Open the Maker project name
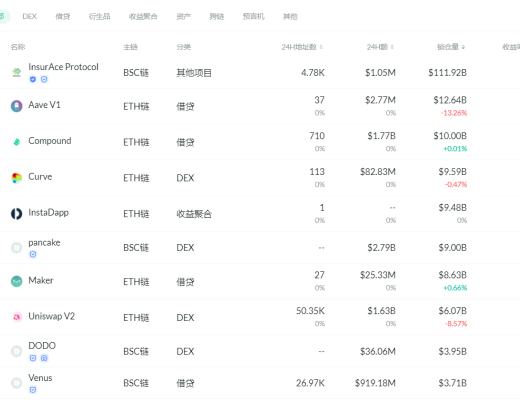The width and height of the screenshot is (520, 400). (41, 280)
